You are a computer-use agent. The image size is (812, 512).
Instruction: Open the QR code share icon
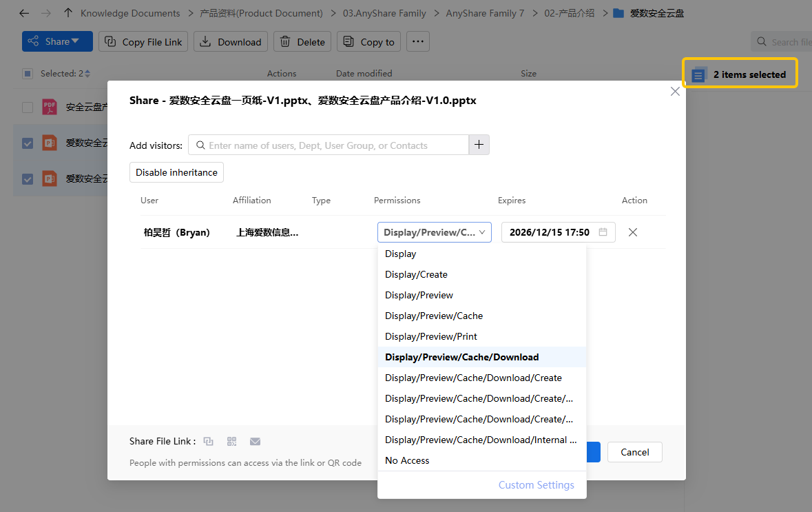click(x=231, y=441)
